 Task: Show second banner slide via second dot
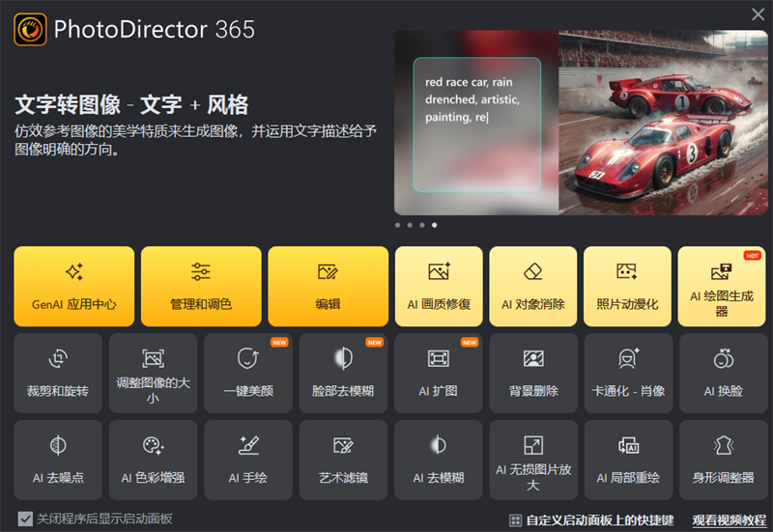tap(410, 225)
